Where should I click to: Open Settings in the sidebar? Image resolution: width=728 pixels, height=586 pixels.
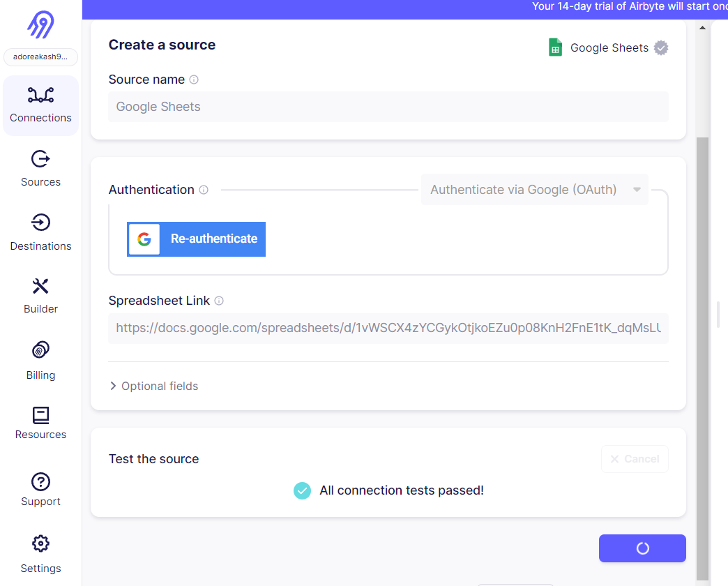[x=41, y=555]
